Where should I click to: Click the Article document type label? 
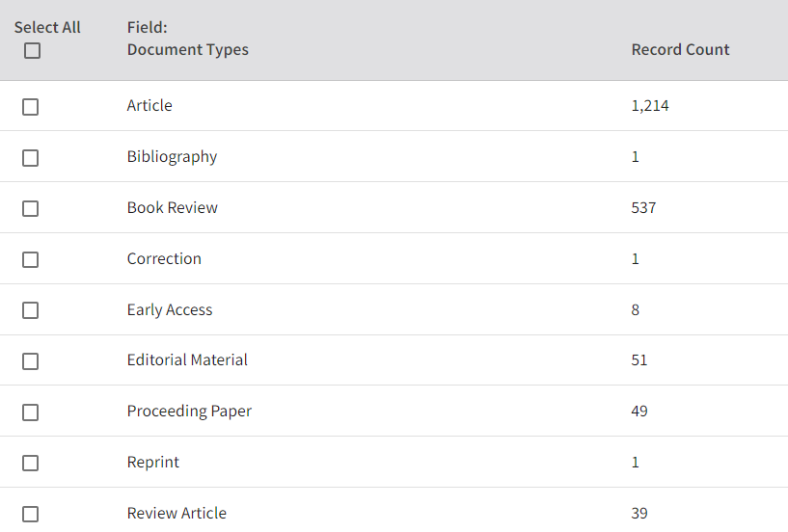pyautogui.click(x=149, y=106)
